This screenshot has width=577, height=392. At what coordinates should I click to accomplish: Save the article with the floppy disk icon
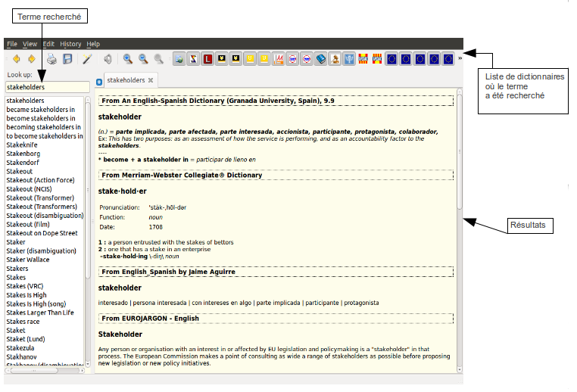tap(67, 59)
